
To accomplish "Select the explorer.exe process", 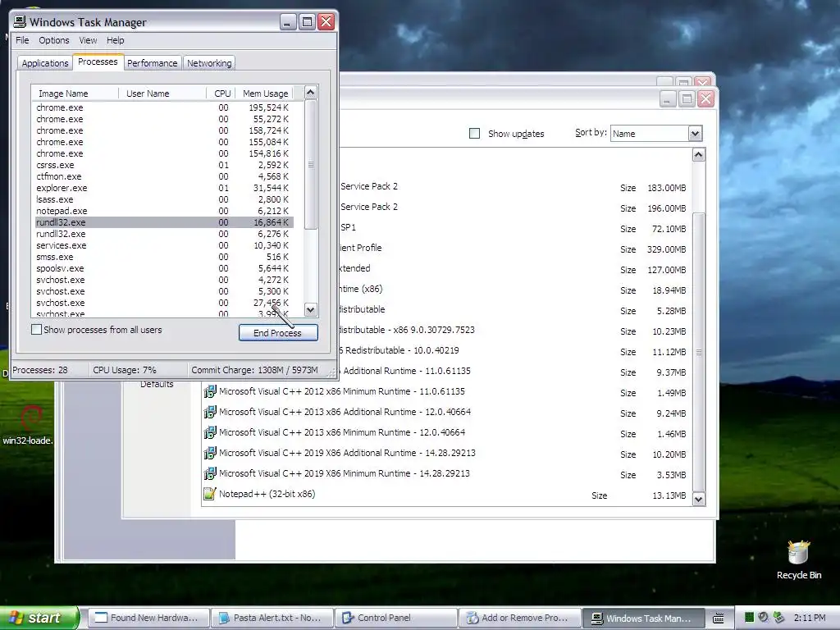I will 164,188.
